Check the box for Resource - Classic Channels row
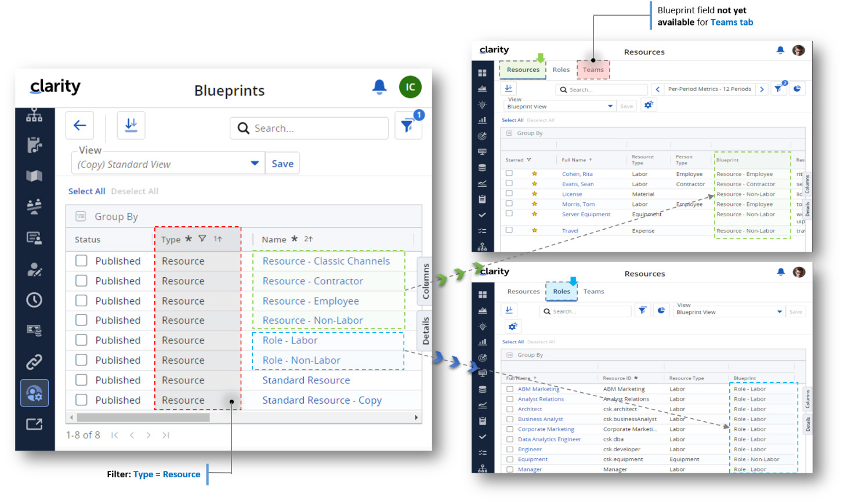Screen dimensions: 844x504 [x=81, y=260]
